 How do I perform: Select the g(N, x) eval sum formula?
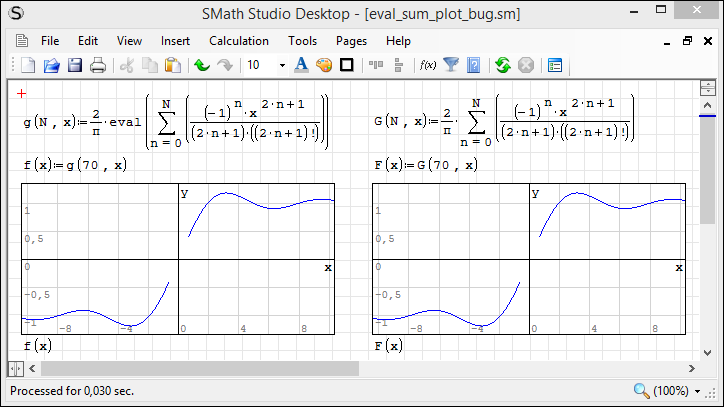click(175, 123)
